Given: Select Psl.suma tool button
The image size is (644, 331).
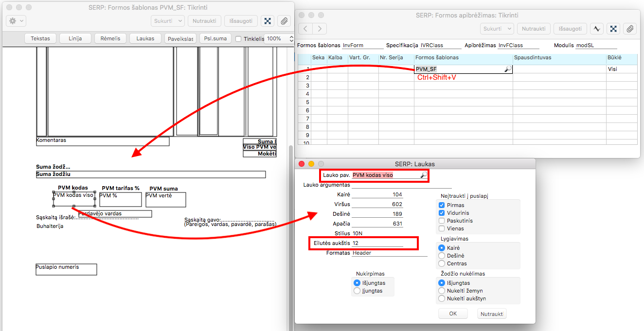Looking at the screenshot, I should click(x=215, y=38).
